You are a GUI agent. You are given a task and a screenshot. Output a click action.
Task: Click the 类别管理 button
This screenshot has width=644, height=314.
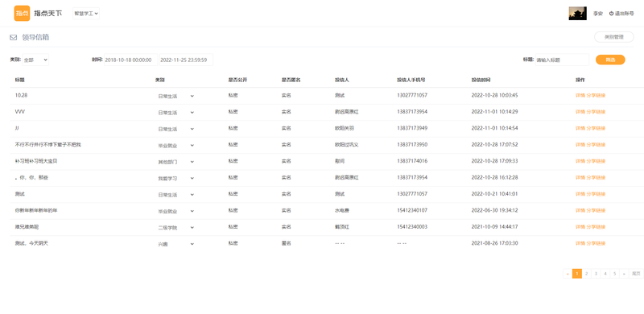click(x=614, y=37)
